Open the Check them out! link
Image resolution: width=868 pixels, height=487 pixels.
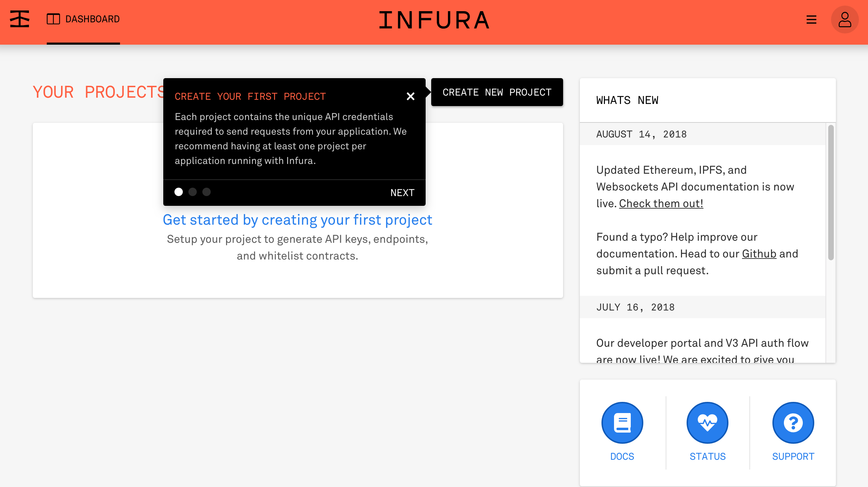click(661, 203)
